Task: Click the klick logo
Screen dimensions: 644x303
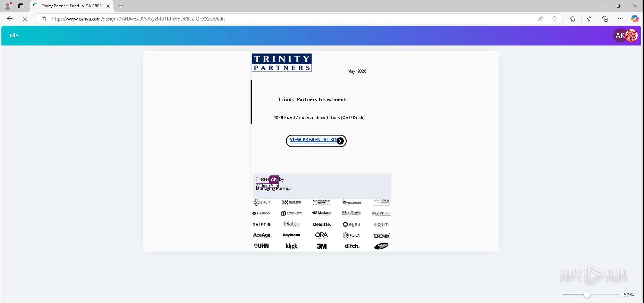Action: (x=291, y=246)
